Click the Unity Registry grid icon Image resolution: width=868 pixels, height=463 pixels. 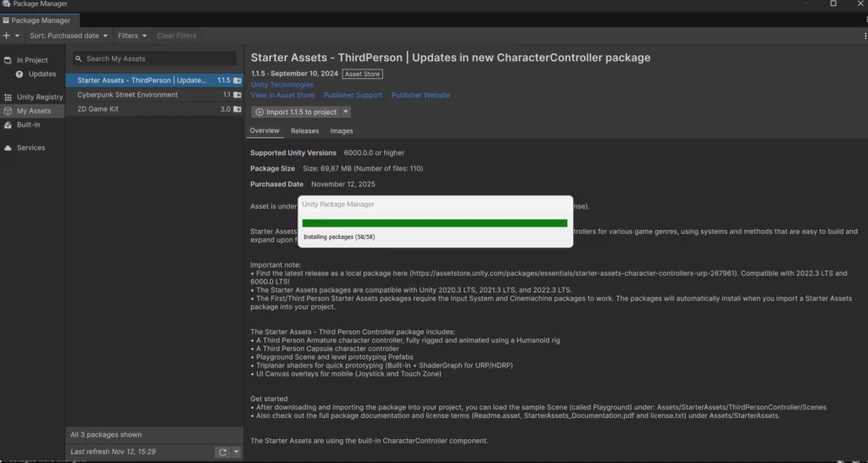8,97
